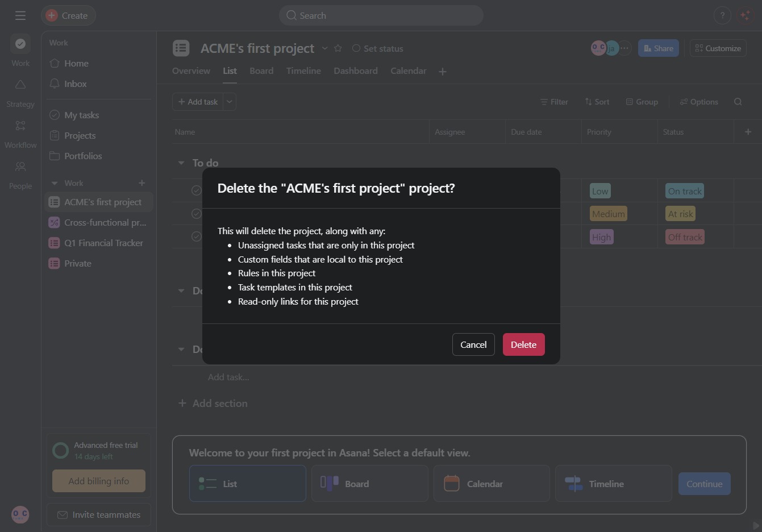Click the project list icon beside title
The height and width of the screenshot is (532, 762).
[x=181, y=48]
